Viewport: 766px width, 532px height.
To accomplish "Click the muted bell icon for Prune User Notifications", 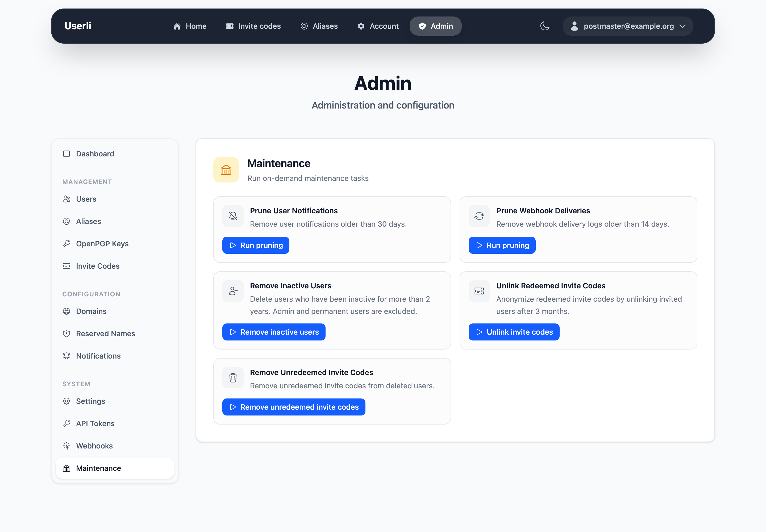I will coord(233,216).
